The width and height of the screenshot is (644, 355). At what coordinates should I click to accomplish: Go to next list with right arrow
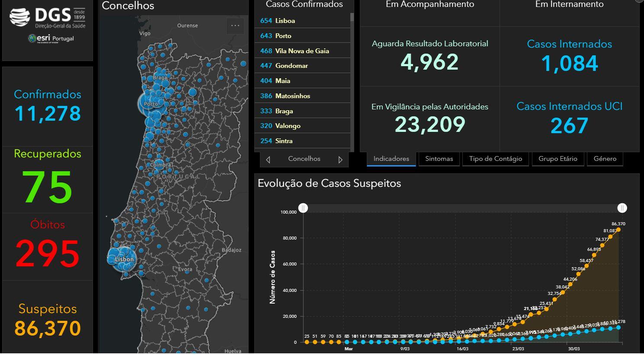[340, 160]
